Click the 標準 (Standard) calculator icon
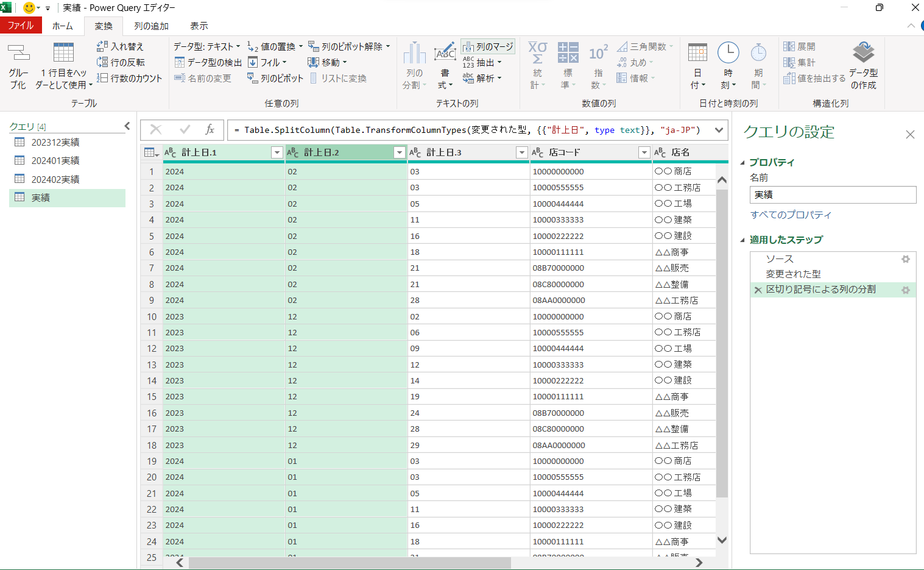This screenshot has width=924, height=570. pos(568,52)
